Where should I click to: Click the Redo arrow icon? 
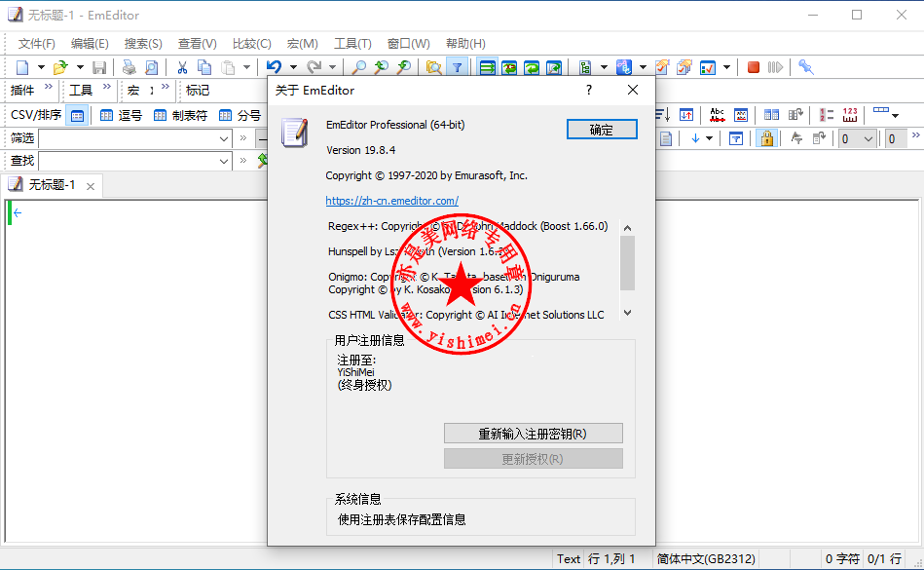tap(314, 67)
